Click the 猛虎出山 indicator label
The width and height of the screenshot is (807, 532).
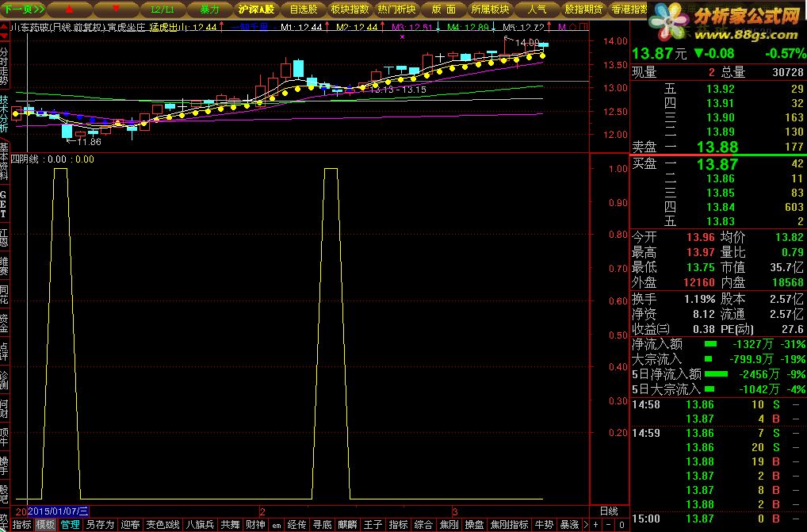tap(168, 27)
